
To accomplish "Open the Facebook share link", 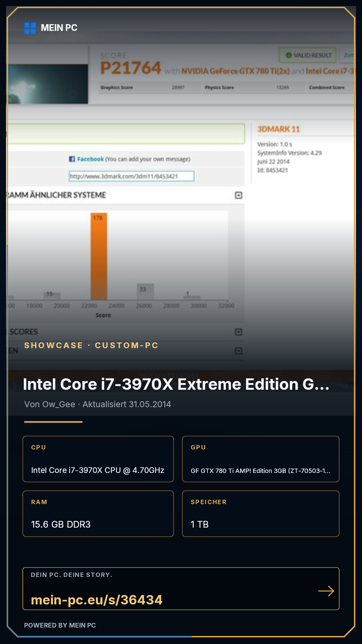I will coord(90,159).
